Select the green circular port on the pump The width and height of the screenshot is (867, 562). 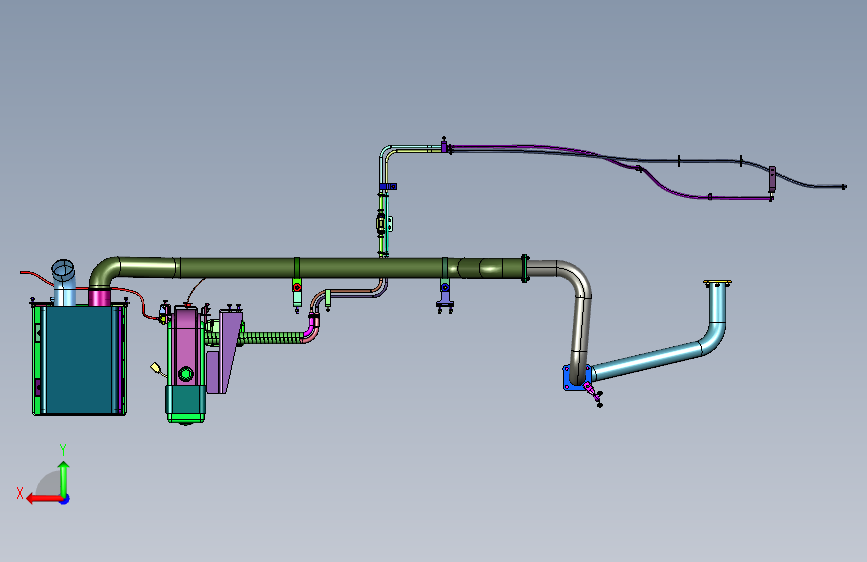click(x=186, y=374)
